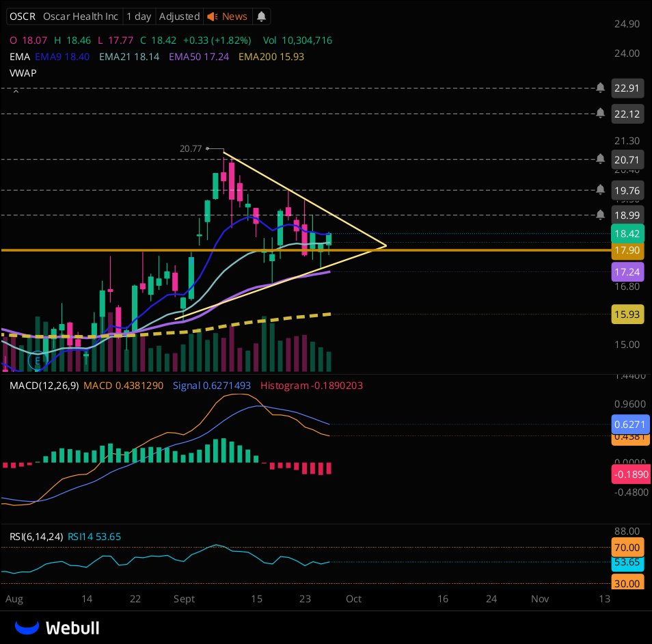
Task: Click the 20.77 high price label
Action: [x=191, y=148]
